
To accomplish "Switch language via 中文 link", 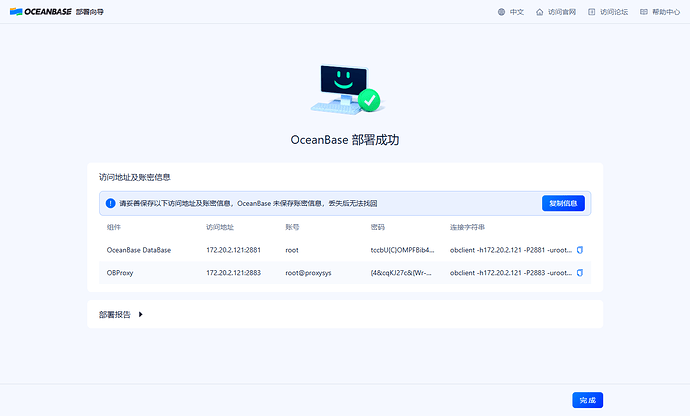I will (517, 12).
